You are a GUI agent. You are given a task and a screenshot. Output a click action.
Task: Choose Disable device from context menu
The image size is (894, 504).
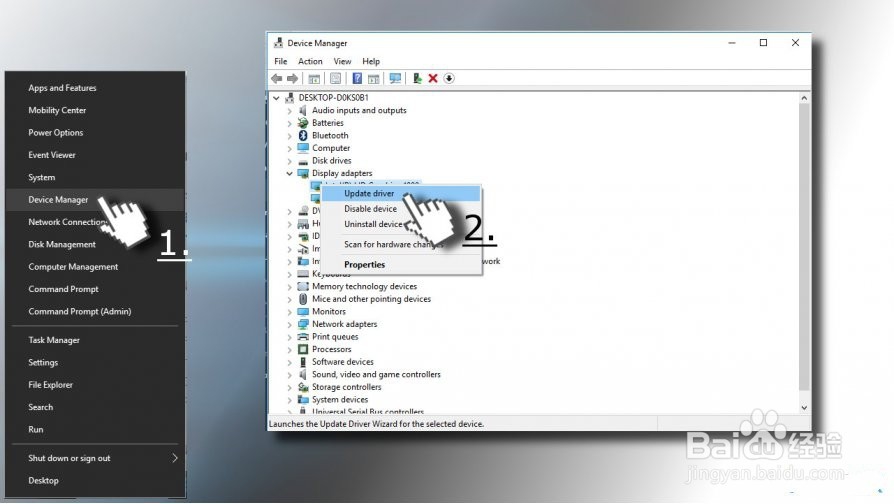pyautogui.click(x=401, y=209)
